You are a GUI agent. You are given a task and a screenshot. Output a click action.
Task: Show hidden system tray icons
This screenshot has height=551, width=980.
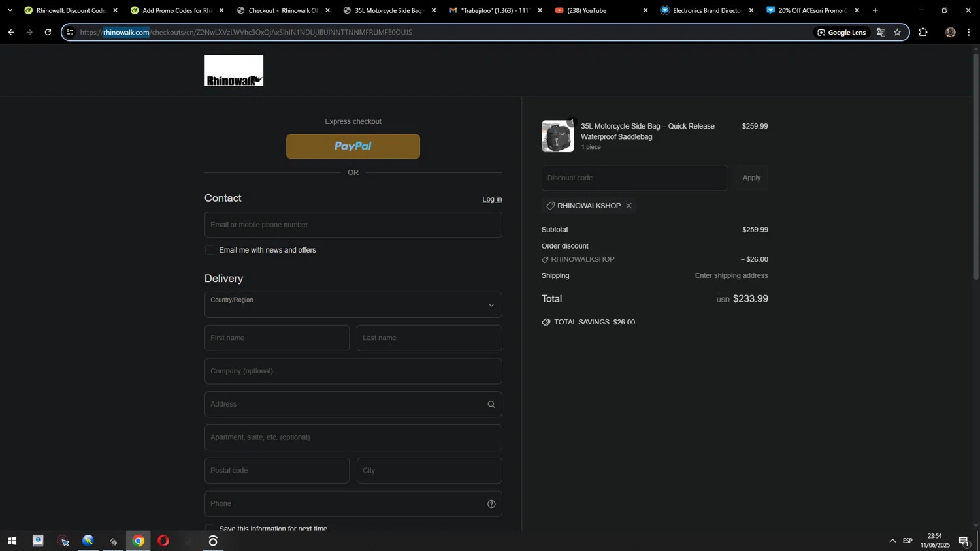point(892,541)
